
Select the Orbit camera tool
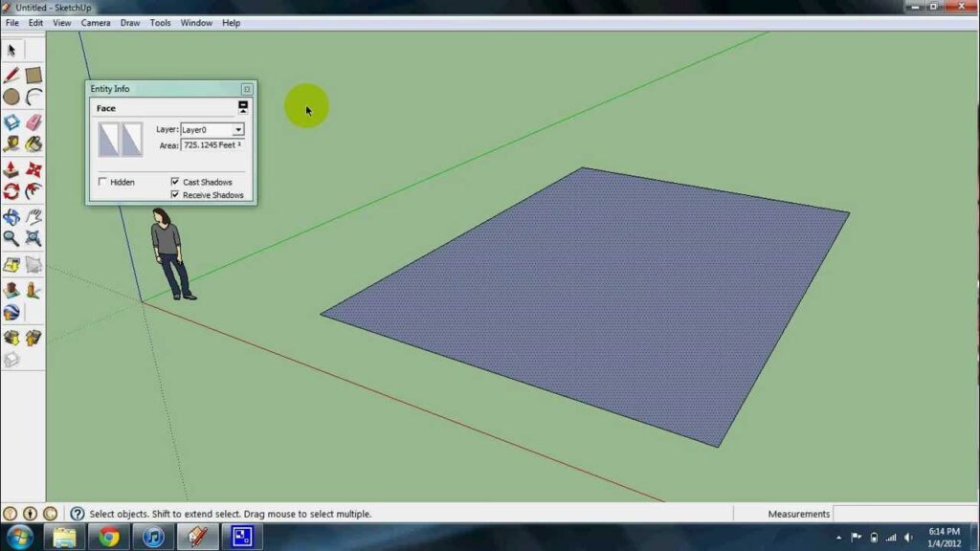(11, 216)
